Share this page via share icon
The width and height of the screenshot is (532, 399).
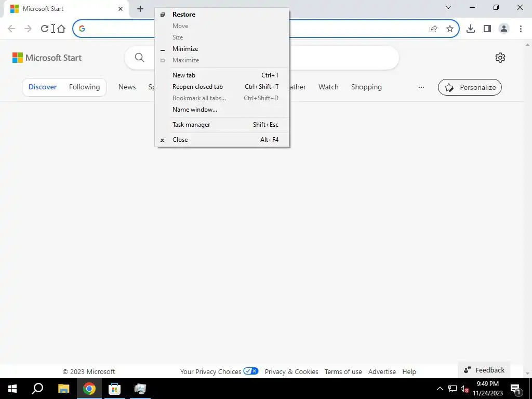click(433, 29)
